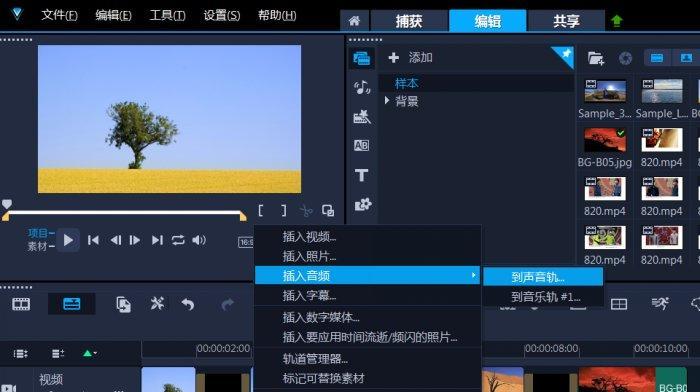Open the 工具(T) menu
The height and width of the screenshot is (392, 700).
[167, 16]
